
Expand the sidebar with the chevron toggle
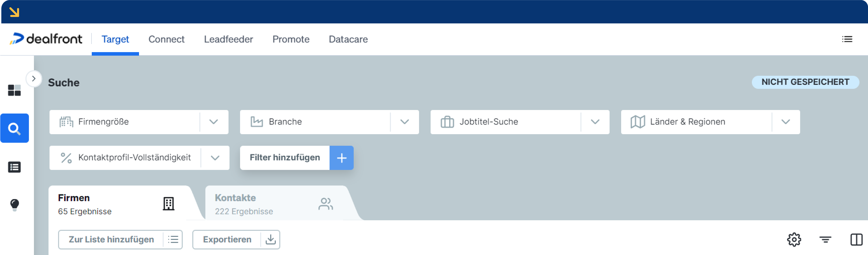coord(34,79)
